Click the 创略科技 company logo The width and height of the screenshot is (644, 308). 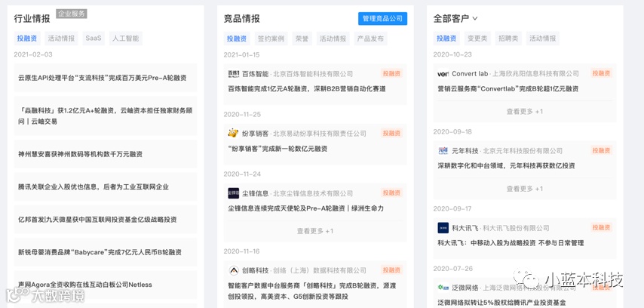233,270
